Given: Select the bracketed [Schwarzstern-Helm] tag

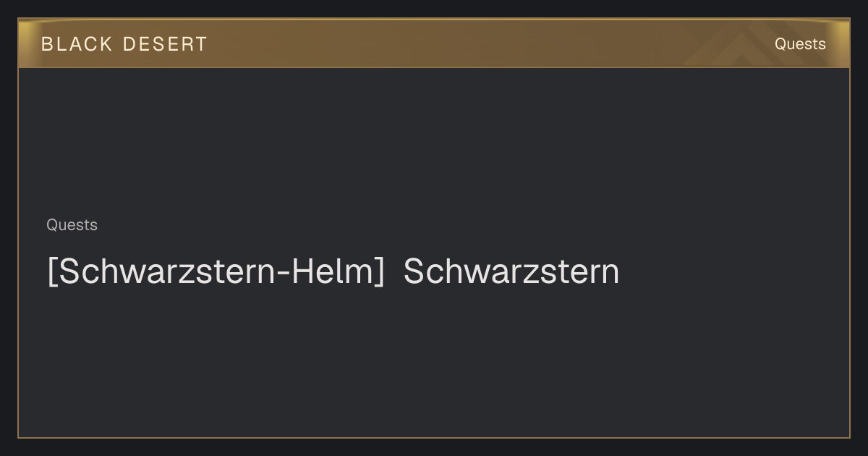Looking at the screenshot, I should tap(216, 272).
